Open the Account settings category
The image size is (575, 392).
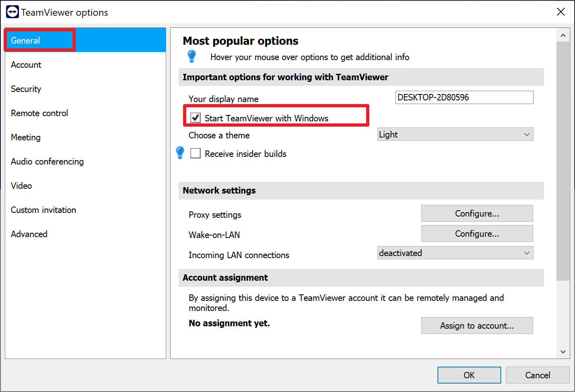(x=85, y=65)
